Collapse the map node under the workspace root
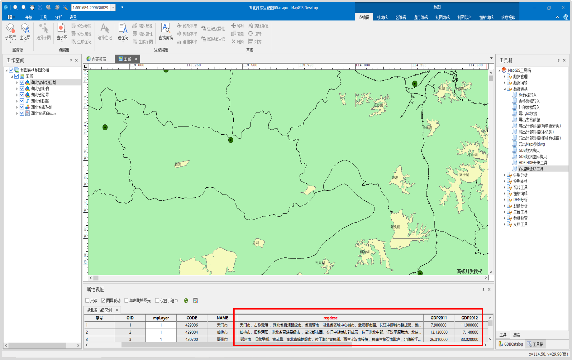This screenshot has height=360, width=574. click(12, 76)
